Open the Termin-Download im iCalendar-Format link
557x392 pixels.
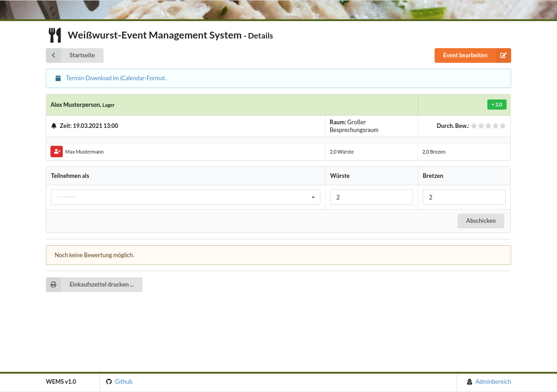click(x=116, y=78)
